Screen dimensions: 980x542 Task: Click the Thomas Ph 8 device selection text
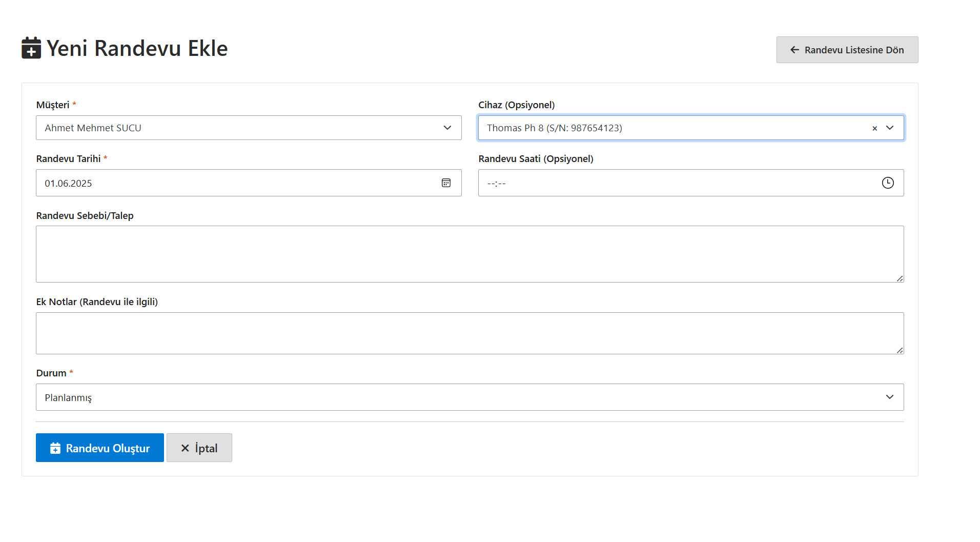(x=554, y=128)
